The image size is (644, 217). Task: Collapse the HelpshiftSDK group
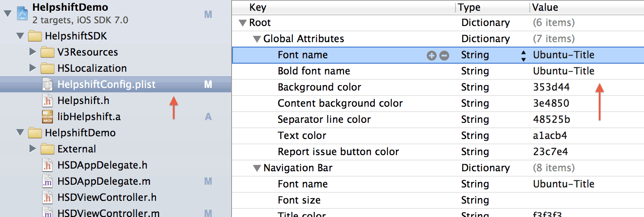click(x=20, y=36)
